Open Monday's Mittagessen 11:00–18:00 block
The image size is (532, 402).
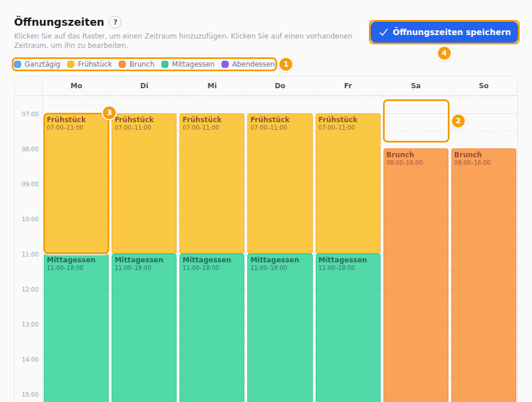77,328
